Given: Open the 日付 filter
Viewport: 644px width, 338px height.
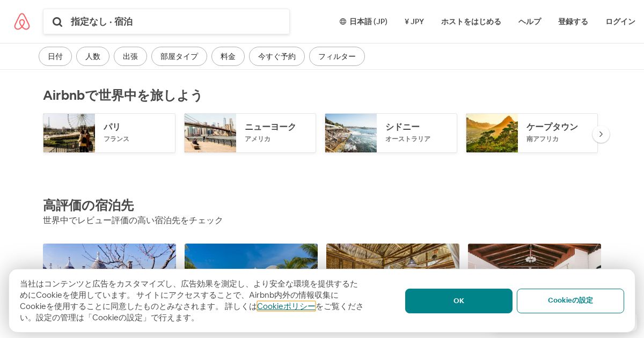Looking at the screenshot, I should coord(55,56).
